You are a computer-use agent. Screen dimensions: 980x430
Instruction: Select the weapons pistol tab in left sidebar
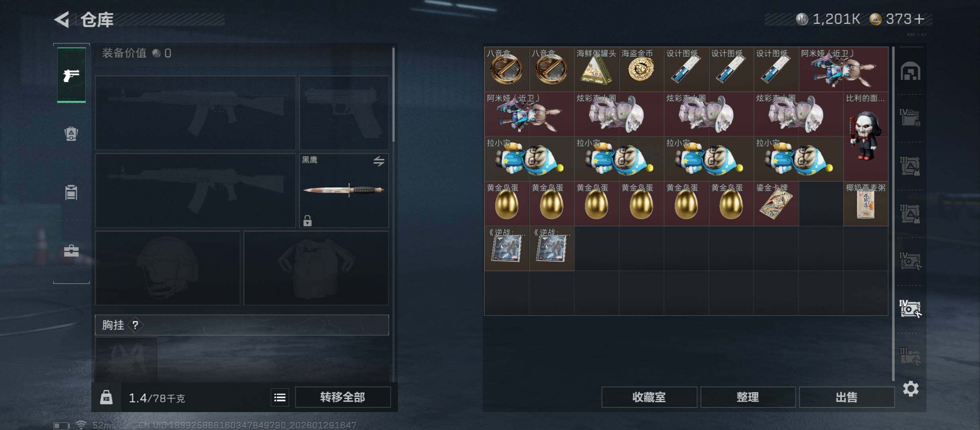click(x=71, y=75)
